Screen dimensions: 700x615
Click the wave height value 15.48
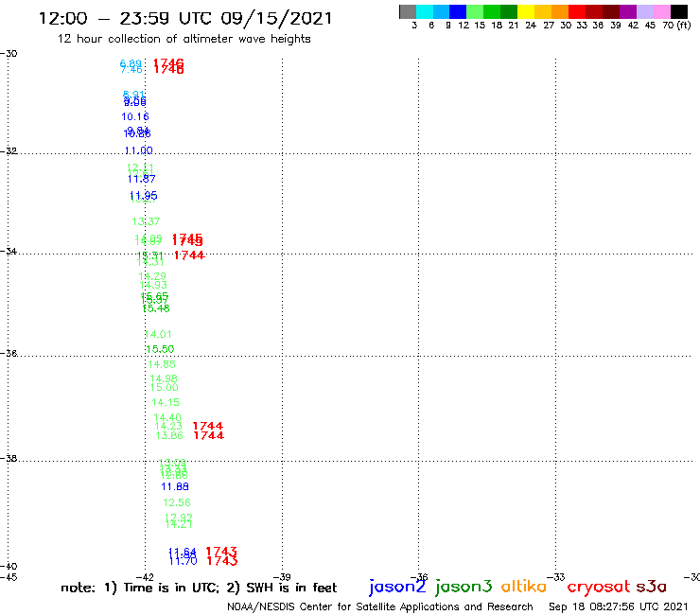click(156, 308)
